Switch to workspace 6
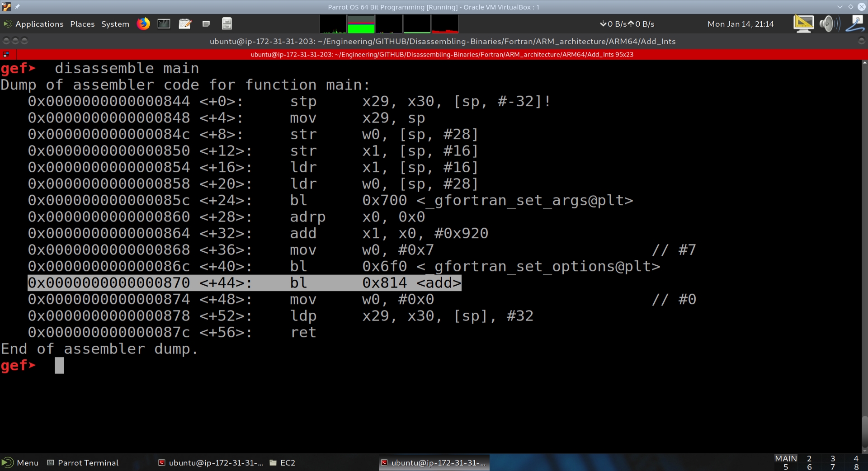This screenshot has width=868, height=471. pos(809,467)
